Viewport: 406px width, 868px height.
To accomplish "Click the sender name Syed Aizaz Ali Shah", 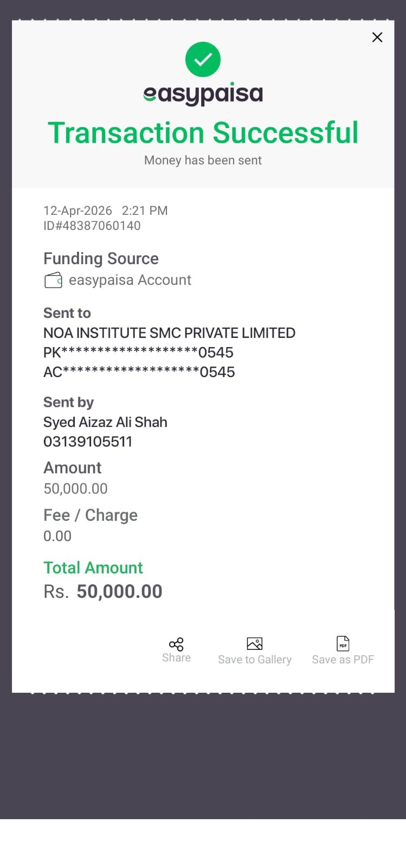I will coord(105,422).
